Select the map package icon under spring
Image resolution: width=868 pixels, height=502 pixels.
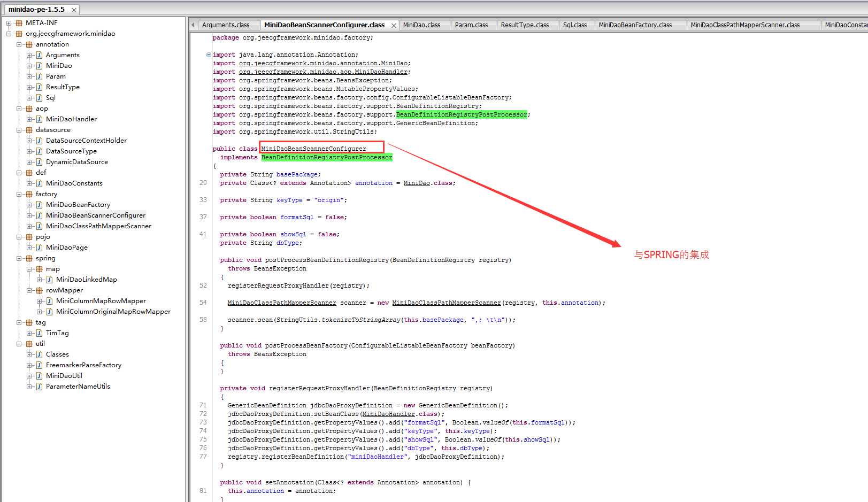pyautogui.click(x=40, y=269)
